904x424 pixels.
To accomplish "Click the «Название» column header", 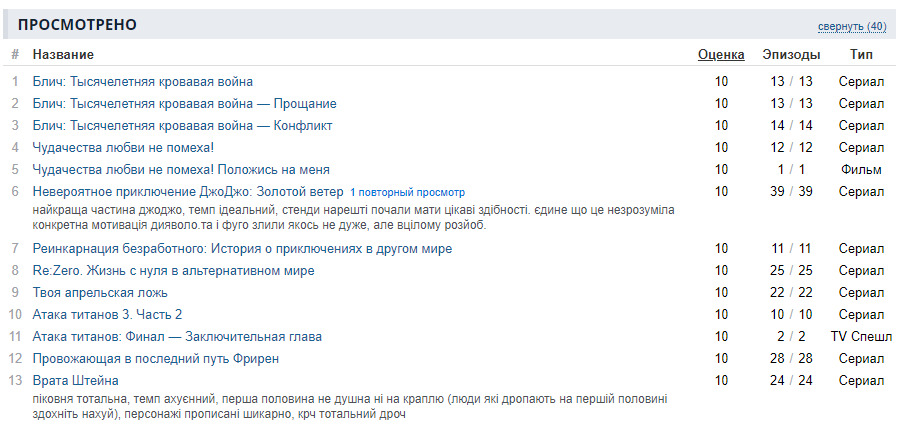I will [x=63, y=54].
